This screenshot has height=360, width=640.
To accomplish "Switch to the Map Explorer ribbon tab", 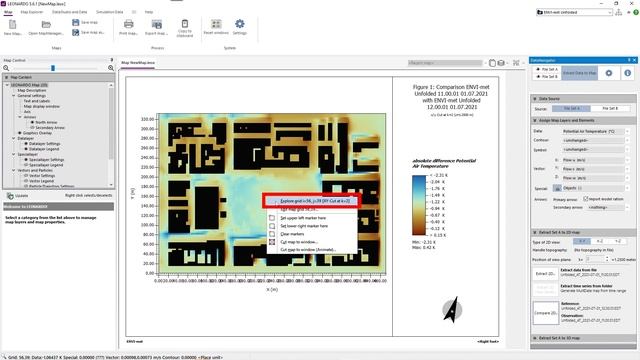I will 31,12.
